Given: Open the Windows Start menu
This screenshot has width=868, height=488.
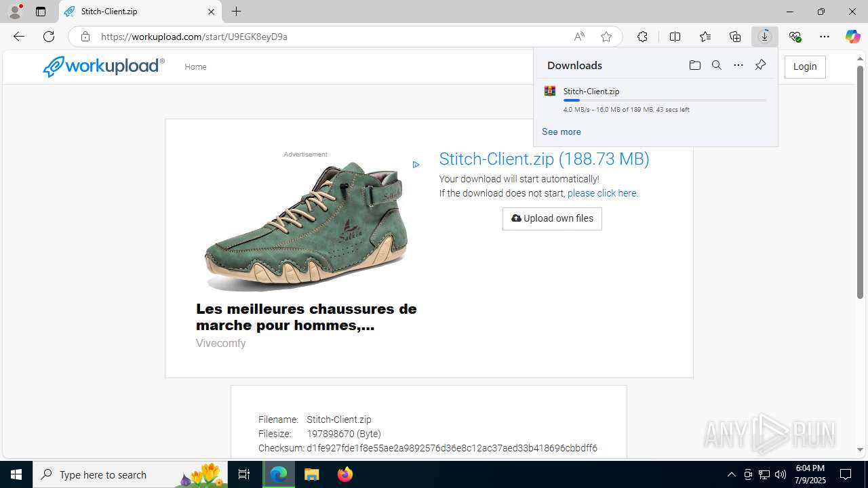Looking at the screenshot, I should pyautogui.click(x=16, y=474).
